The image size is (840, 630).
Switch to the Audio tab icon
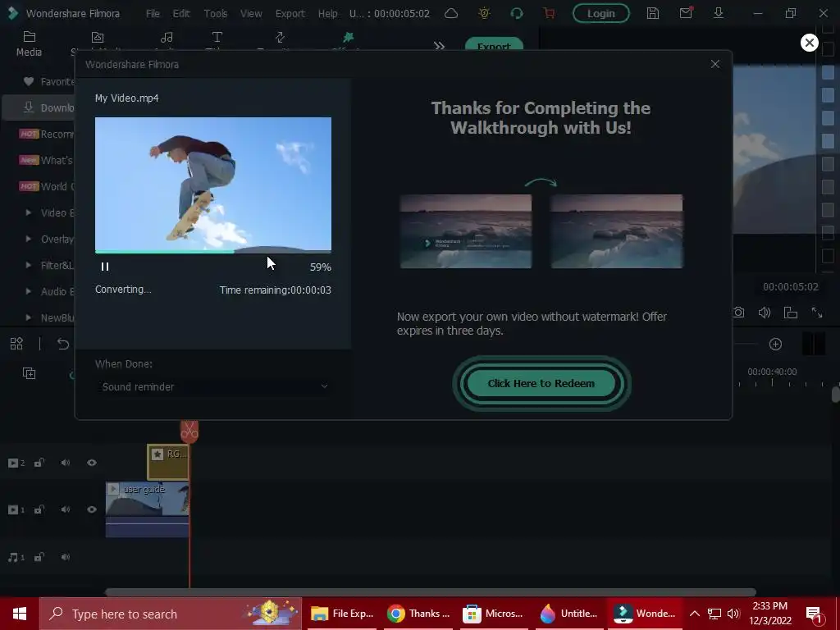coord(167,38)
